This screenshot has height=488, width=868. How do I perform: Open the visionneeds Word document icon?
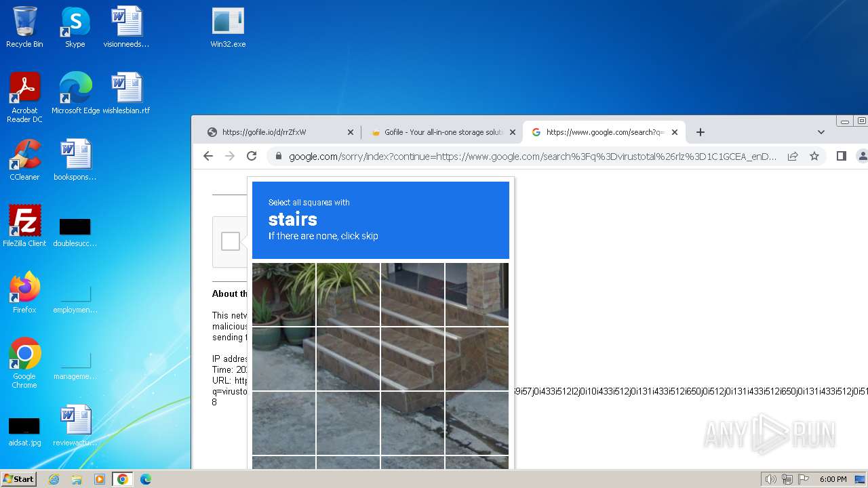[x=126, y=27]
